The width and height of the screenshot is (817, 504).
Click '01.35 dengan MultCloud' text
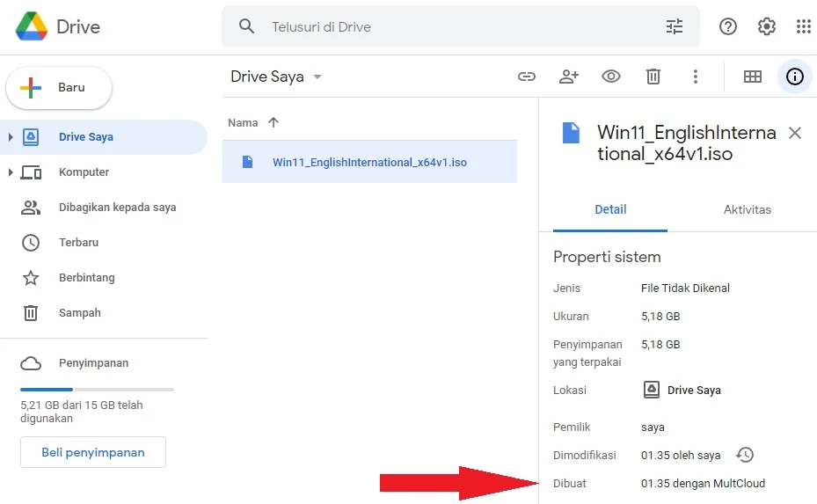click(x=703, y=484)
